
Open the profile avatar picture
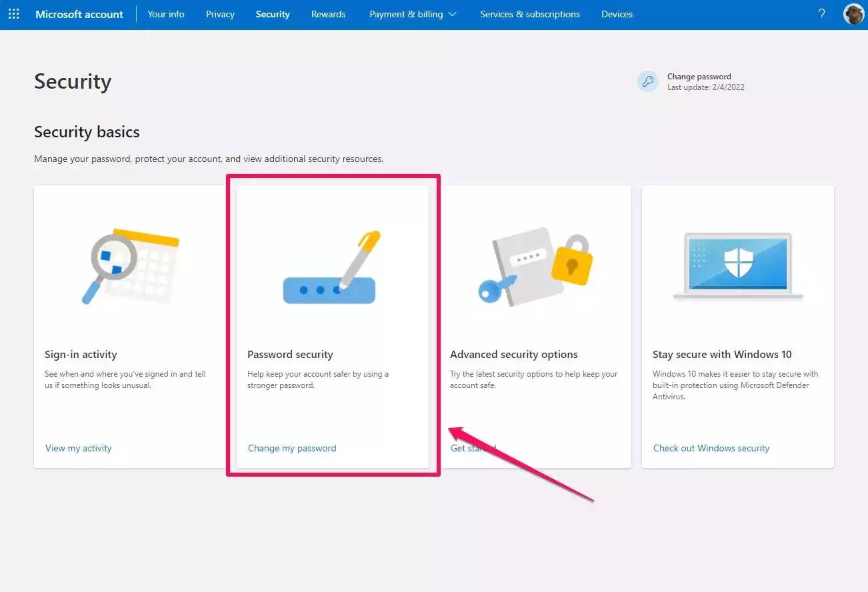pyautogui.click(x=853, y=14)
